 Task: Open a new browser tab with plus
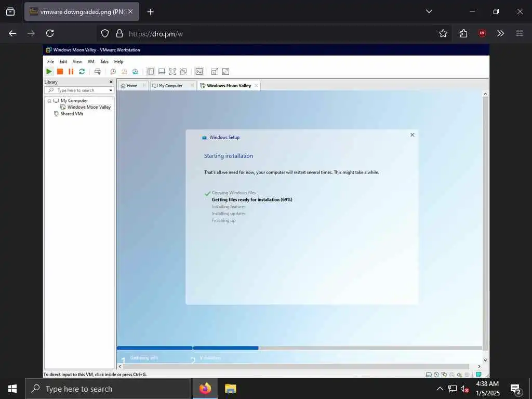[x=150, y=12]
